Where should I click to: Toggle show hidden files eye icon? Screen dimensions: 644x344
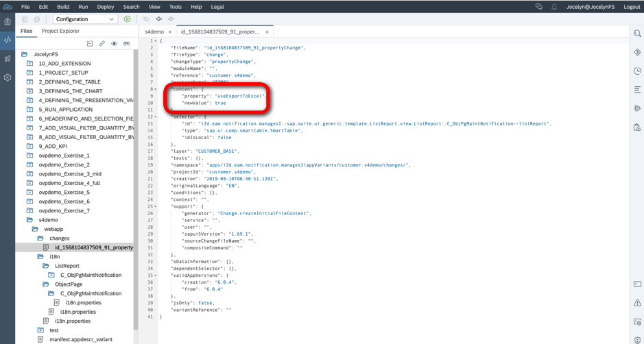click(114, 43)
